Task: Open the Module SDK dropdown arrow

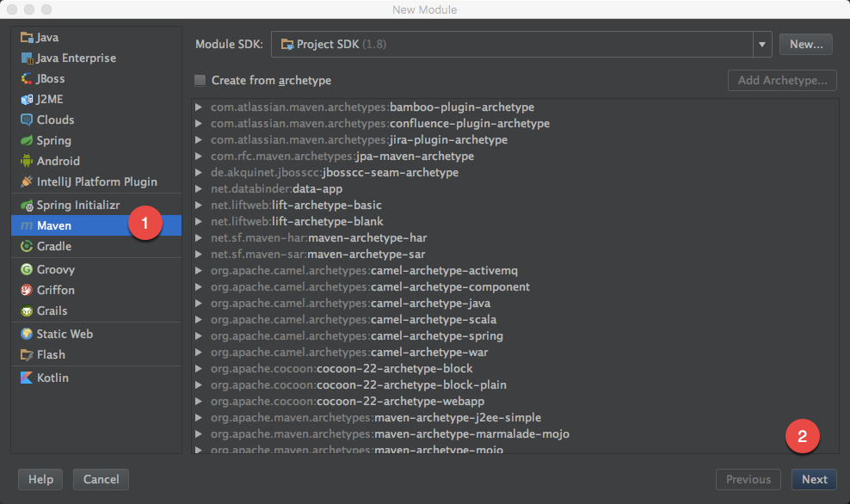Action: pyautogui.click(x=762, y=45)
